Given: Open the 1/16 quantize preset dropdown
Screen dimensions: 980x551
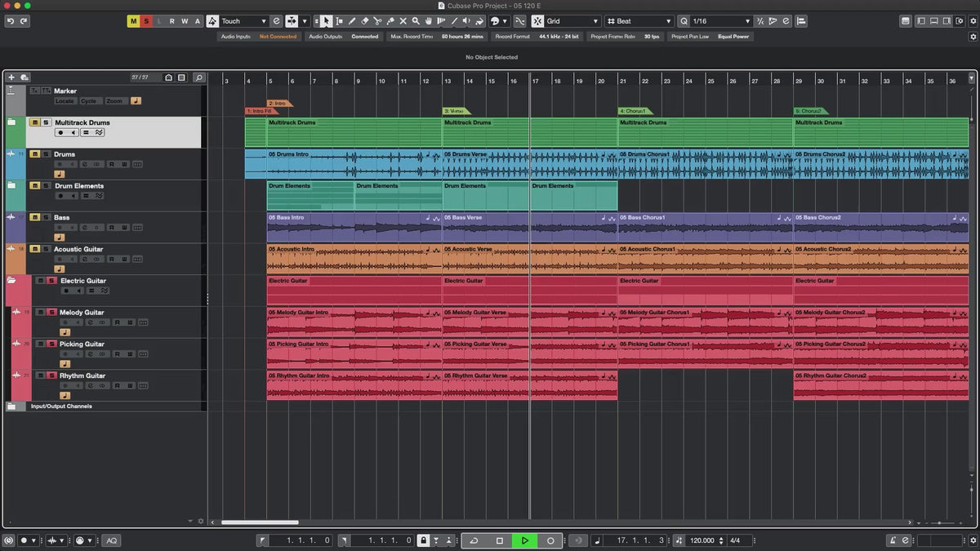Looking at the screenshot, I should pyautogui.click(x=720, y=21).
